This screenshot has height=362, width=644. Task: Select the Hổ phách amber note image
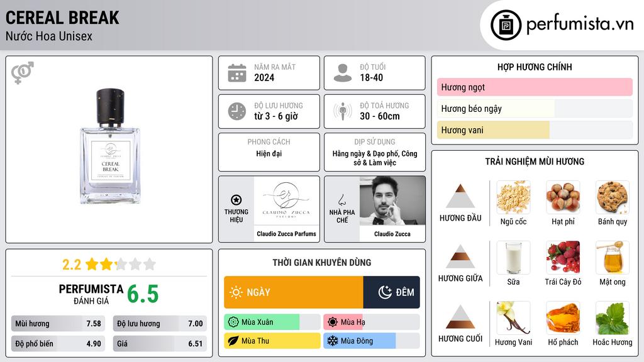pyautogui.click(x=563, y=318)
